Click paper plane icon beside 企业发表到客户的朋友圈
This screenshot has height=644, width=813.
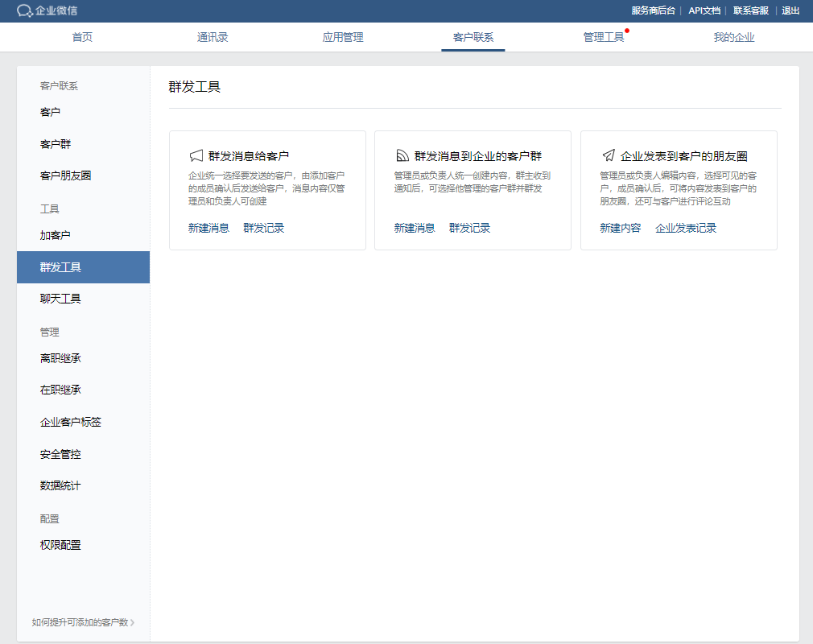(608, 156)
